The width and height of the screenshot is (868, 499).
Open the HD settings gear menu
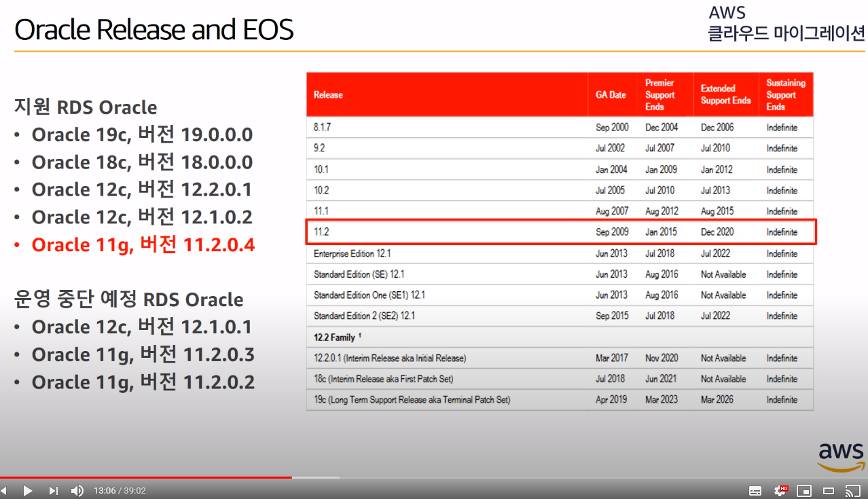pos(781,490)
